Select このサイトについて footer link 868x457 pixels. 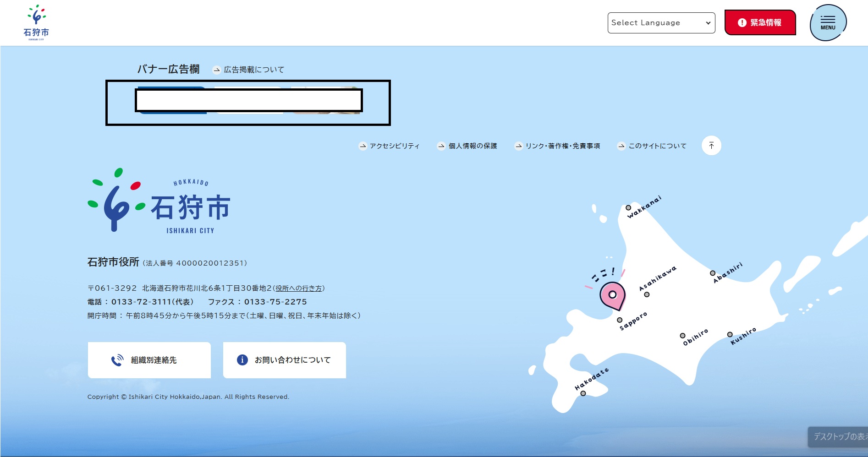pyautogui.click(x=657, y=146)
